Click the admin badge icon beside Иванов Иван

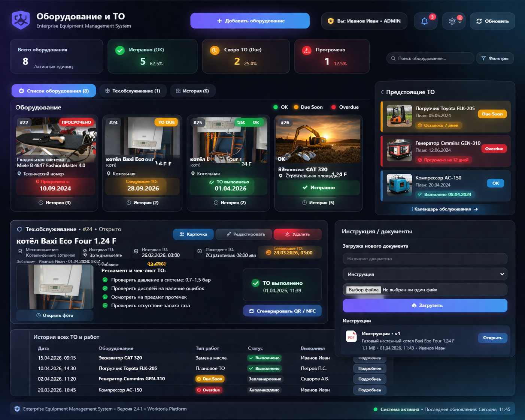click(x=331, y=21)
